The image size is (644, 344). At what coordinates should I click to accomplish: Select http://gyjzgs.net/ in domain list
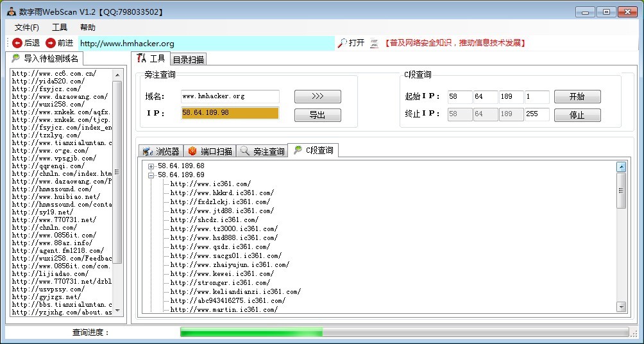[x=46, y=297]
